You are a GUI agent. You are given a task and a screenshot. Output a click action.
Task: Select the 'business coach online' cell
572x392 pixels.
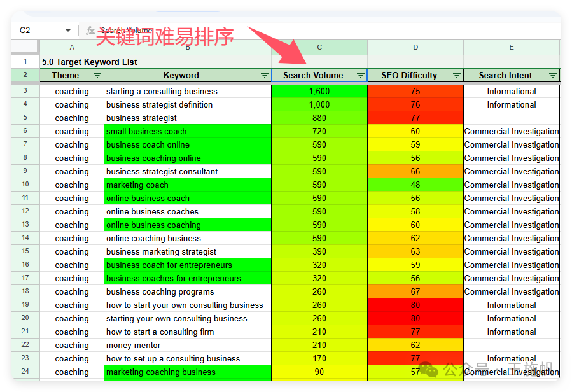tap(188, 145)
